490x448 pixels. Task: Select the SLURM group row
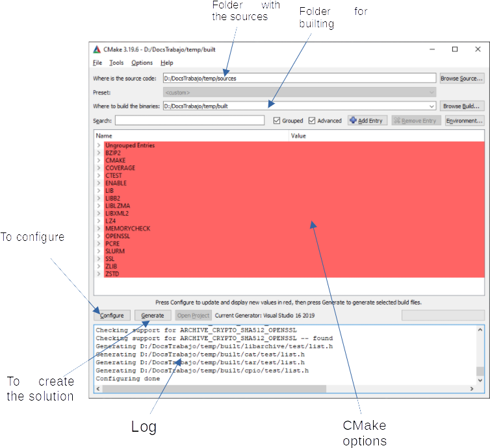(x=294, y=251)
